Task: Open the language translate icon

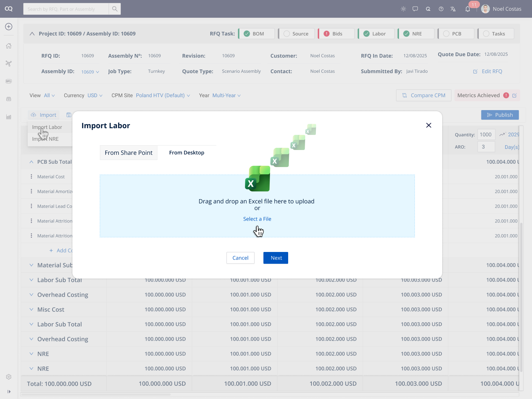Action: tap(453, 9)
